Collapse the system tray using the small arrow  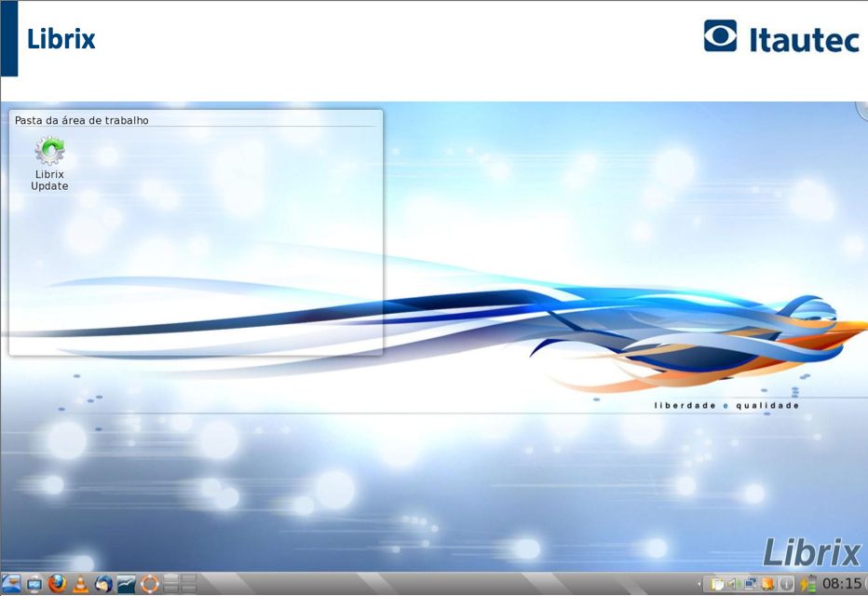[x=700, y=585]
